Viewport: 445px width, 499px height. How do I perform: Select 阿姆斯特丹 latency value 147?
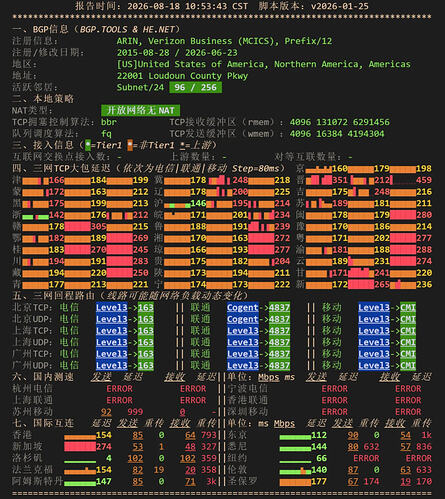(x=104, y=481)
